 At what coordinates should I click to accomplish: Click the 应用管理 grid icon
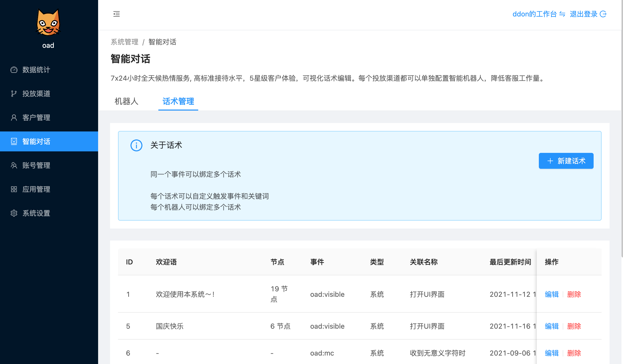(14, 189)
